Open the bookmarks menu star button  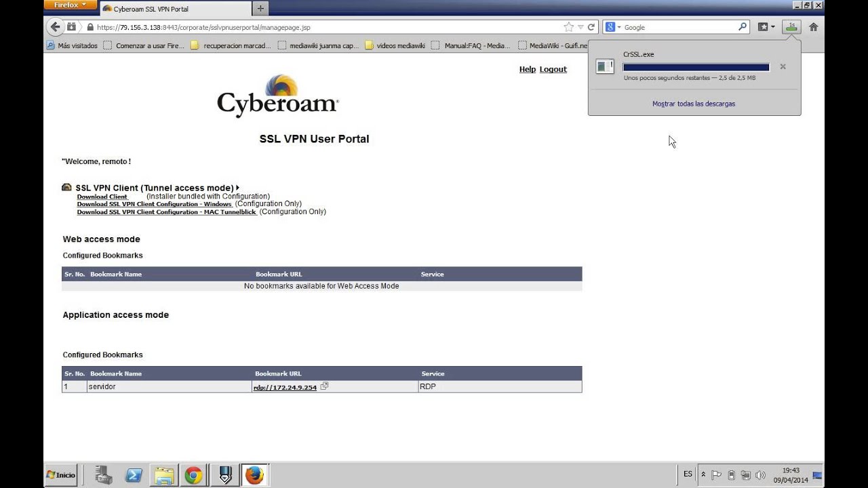click(x=766, y=27)
